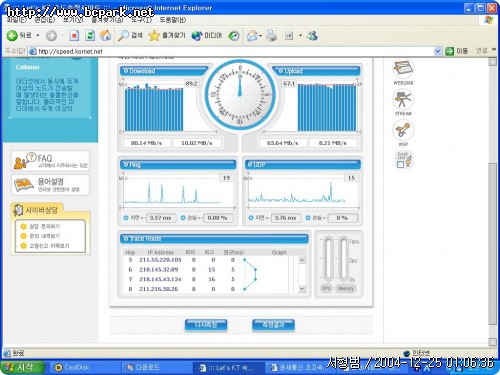Open the History toolbar icon
Viewport: 500px width, 375px height.
(x=234, y=35)
